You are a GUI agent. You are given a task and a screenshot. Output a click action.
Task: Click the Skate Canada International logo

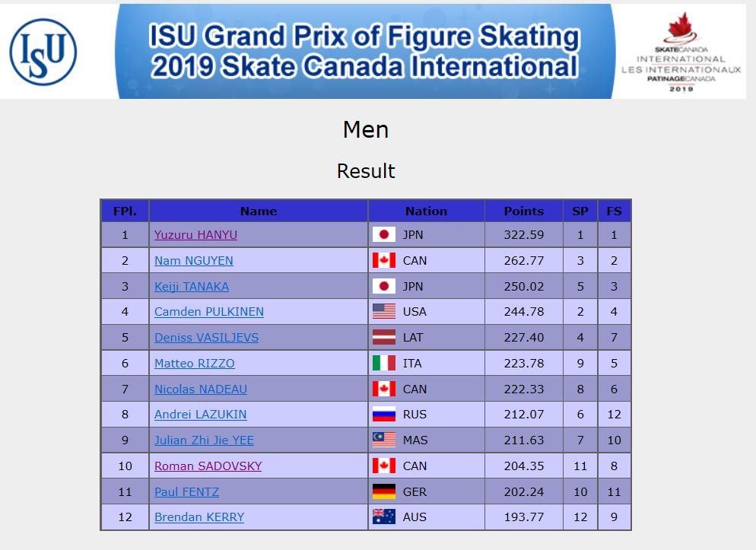[x=681, y=52]
